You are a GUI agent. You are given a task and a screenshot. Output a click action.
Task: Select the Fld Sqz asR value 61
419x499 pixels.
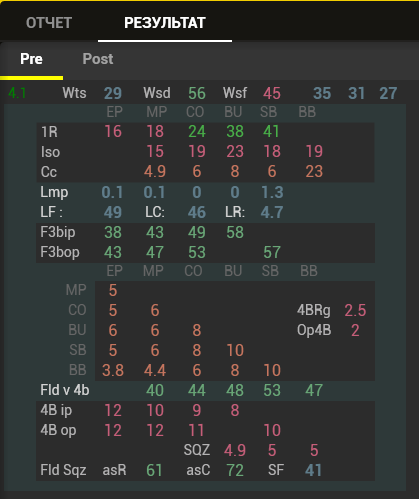tap(154, 470)
